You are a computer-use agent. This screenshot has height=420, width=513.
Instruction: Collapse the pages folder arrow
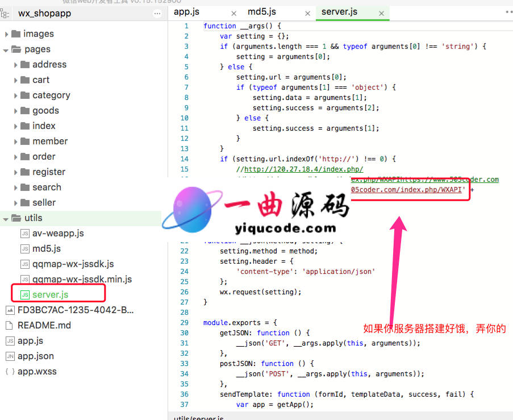6,51
